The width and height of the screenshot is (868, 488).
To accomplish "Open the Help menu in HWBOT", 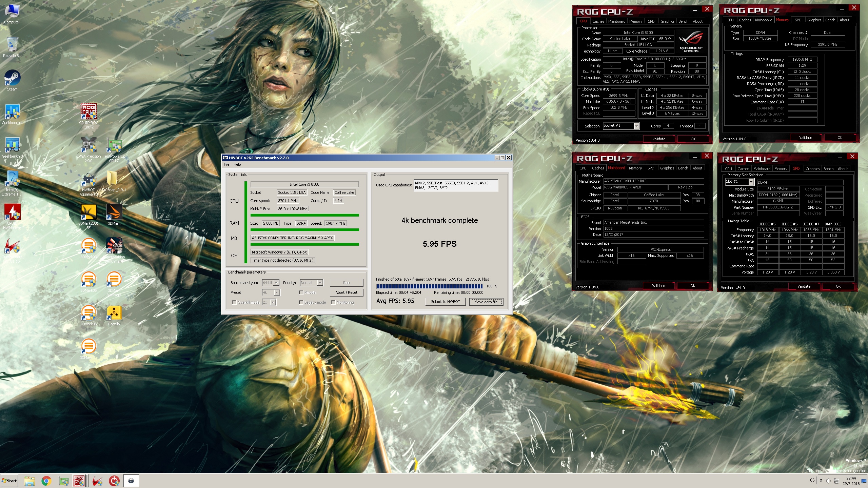I will (237, 164).
